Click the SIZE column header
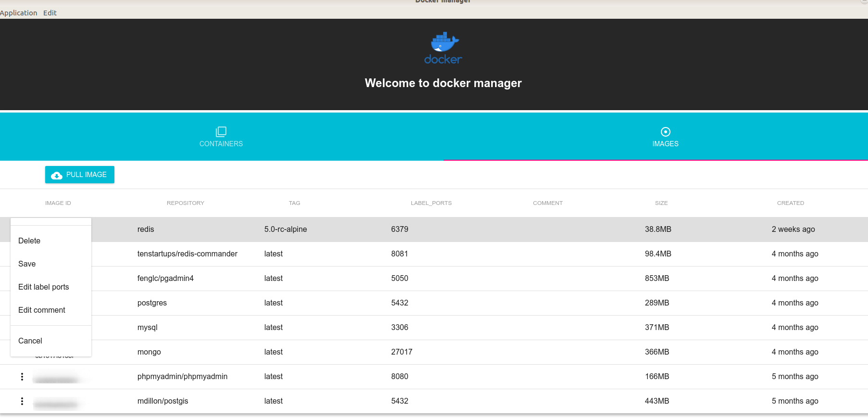 [x=661, y=203]
